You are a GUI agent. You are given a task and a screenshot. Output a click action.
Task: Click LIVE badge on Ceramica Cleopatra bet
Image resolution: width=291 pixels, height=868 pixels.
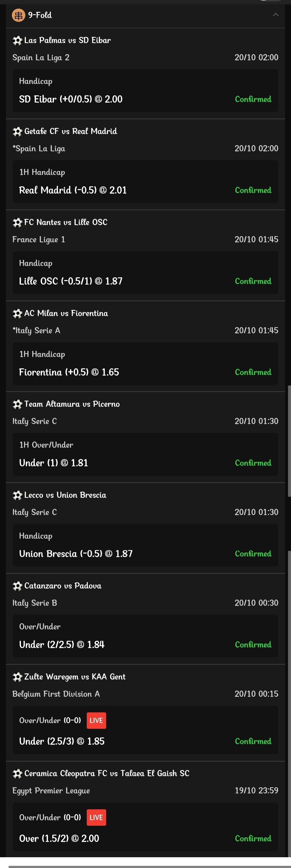pyautogui.click(x=96, y=817)
